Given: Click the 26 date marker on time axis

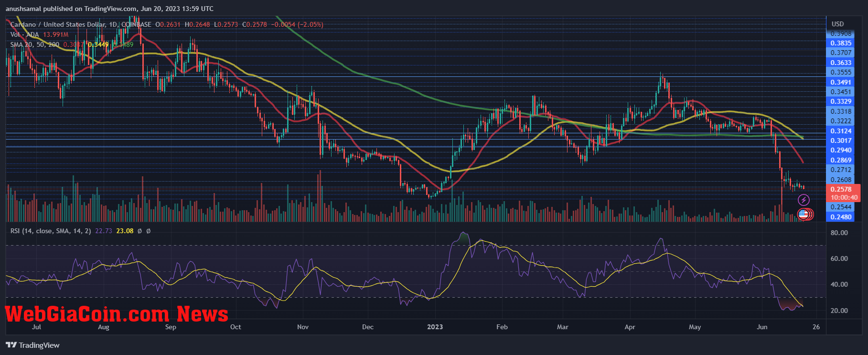Looking at the screenshot, I should (x=816, y=327).
